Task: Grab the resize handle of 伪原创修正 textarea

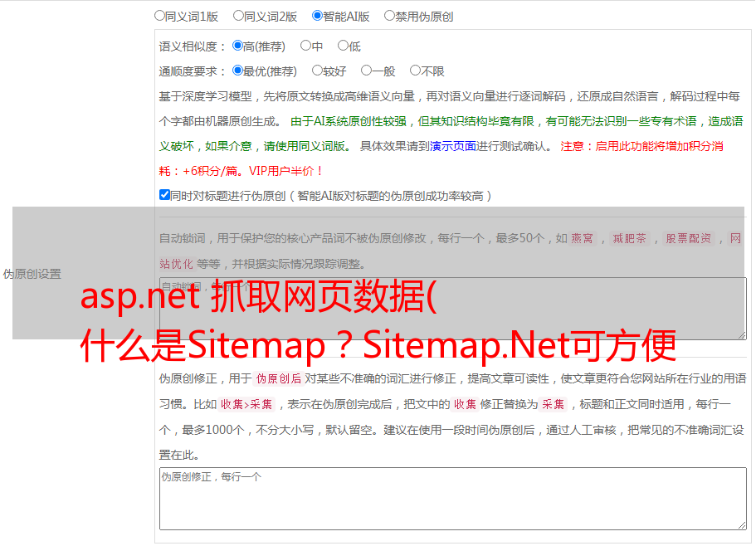Action: 742,526
